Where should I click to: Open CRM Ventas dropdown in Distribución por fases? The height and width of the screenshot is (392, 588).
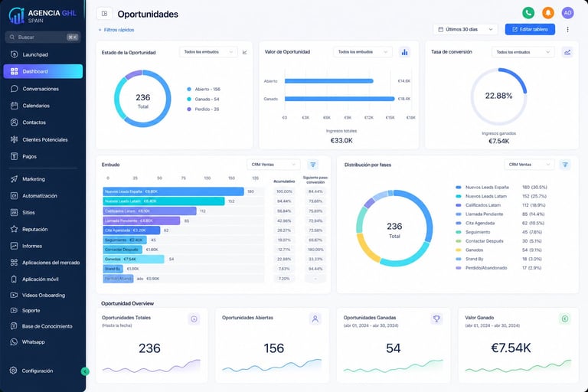click(529, 165)
